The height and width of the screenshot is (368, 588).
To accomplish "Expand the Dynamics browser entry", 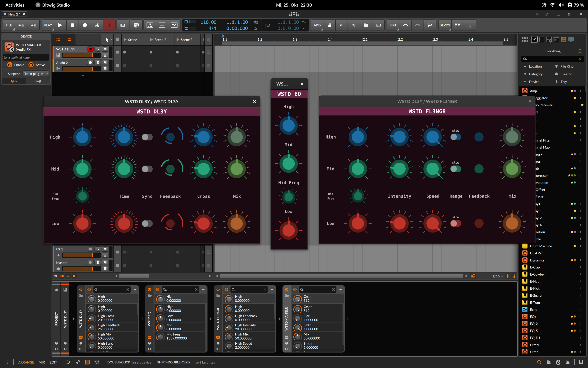I will (580, 260).
